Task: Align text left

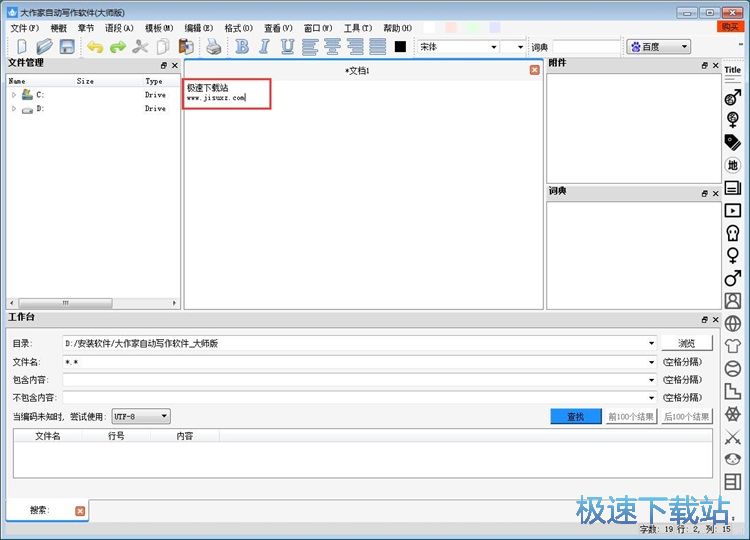Action: pyautogui.click(x=309, y=46)
